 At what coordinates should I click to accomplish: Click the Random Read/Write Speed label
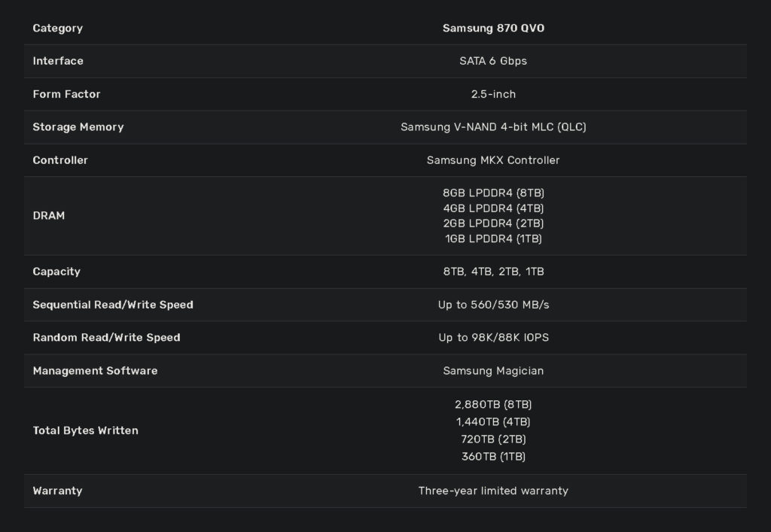107,338
